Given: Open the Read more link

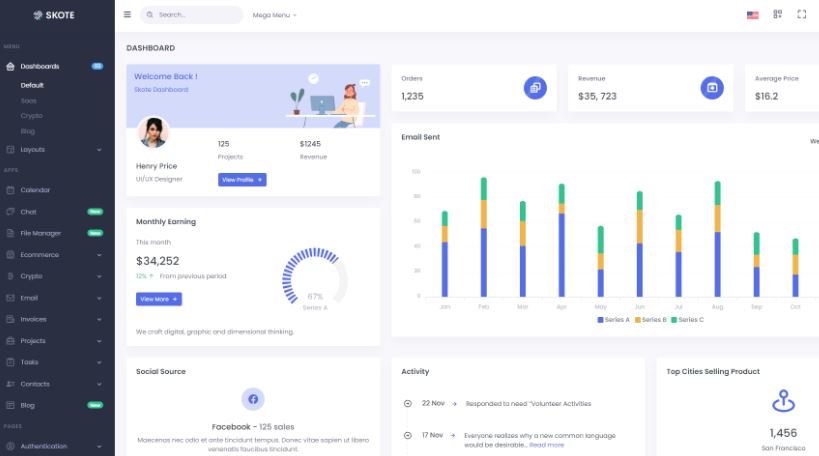Looking at the screenshot, I should pyautogui.click(x=546, y=445).
